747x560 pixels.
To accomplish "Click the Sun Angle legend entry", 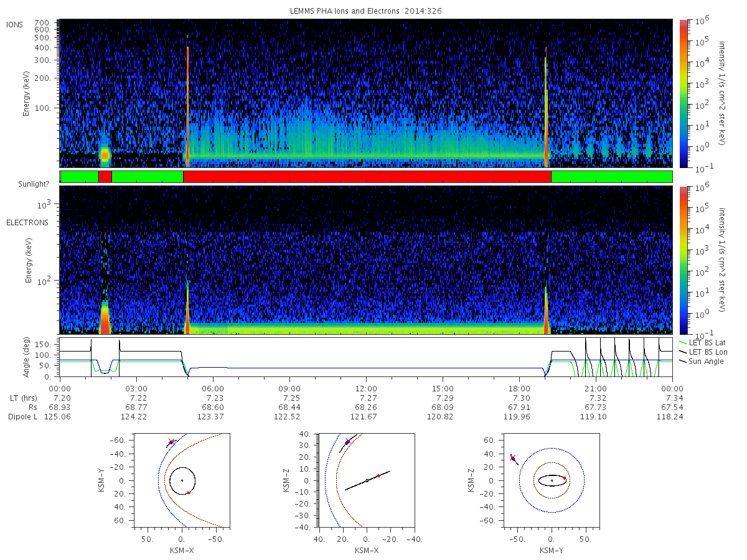I will pyautogui.click(x=702, y=361).
